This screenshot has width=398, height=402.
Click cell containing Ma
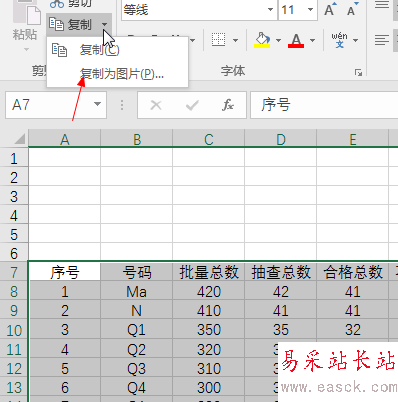[137, 292]
